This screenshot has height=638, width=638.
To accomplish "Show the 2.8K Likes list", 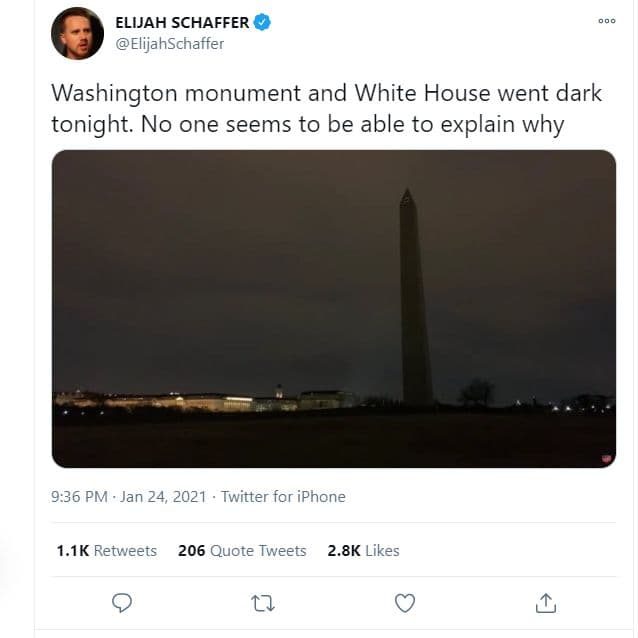I will click(363, 550).
